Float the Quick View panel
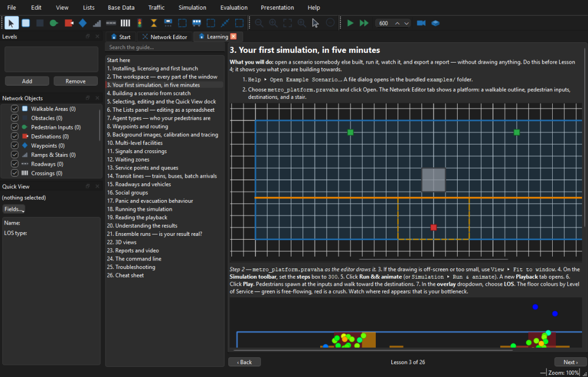 click(x=88, y=186)
